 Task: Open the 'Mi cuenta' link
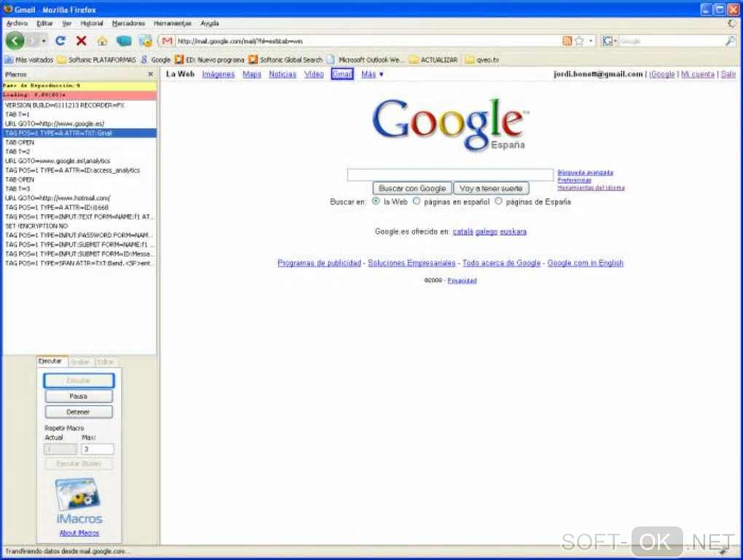698,74
